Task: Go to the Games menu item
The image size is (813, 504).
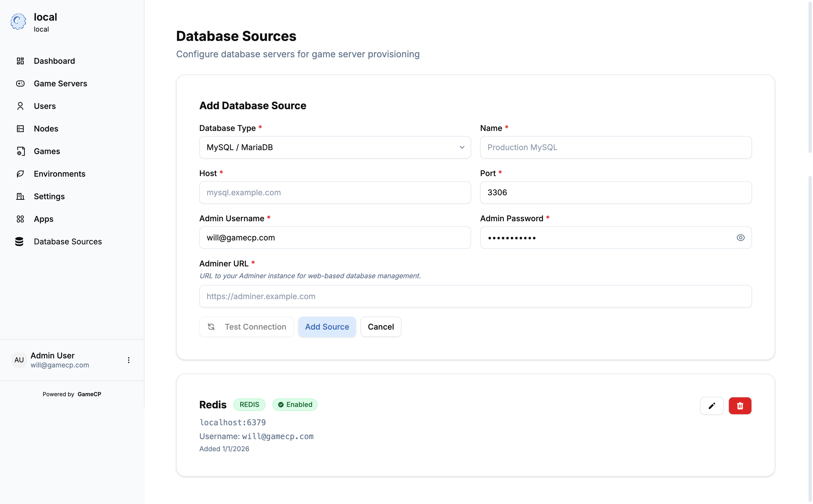Action: (x=47, y=151)
